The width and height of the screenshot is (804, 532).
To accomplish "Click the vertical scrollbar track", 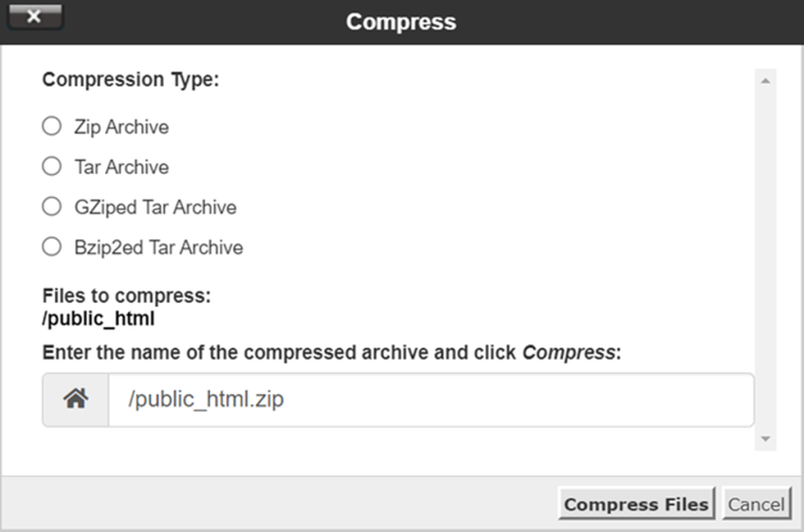I will pos(766,259).
